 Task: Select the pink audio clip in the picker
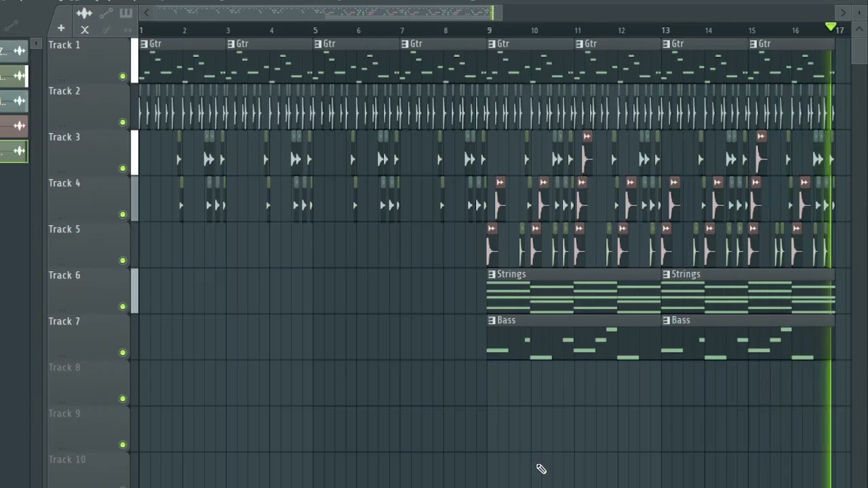pyautogui.click(x=14, y=125)
